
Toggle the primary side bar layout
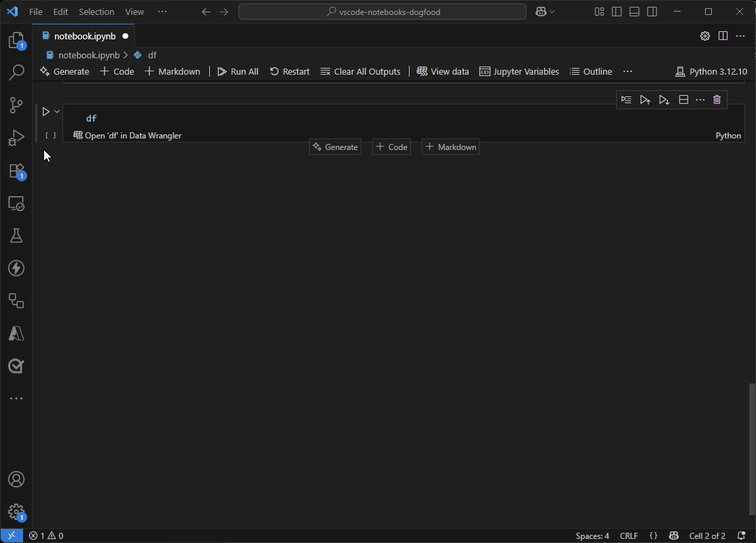click(x=617, y=12)
